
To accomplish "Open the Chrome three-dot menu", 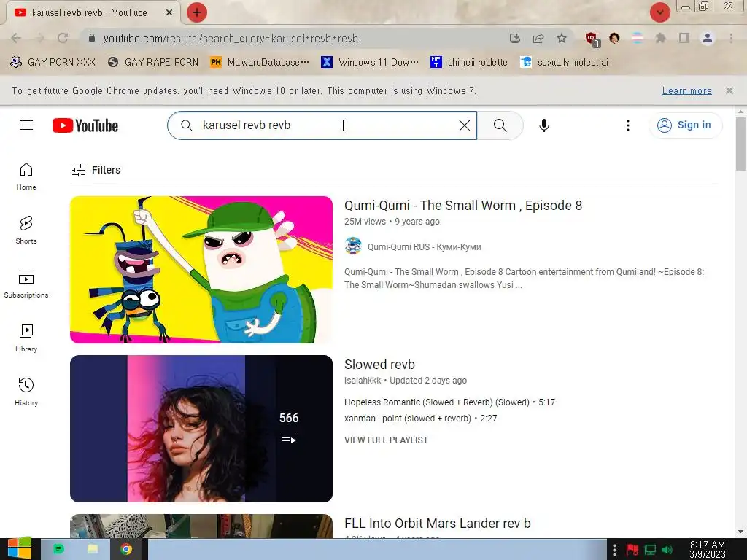I will 731,38.
